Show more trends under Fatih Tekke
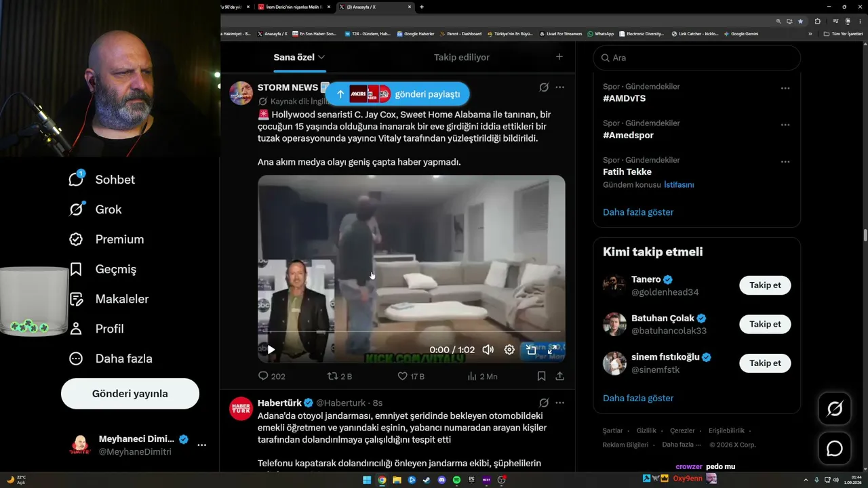This screenshot has height=488, width=868. [638, 212]
